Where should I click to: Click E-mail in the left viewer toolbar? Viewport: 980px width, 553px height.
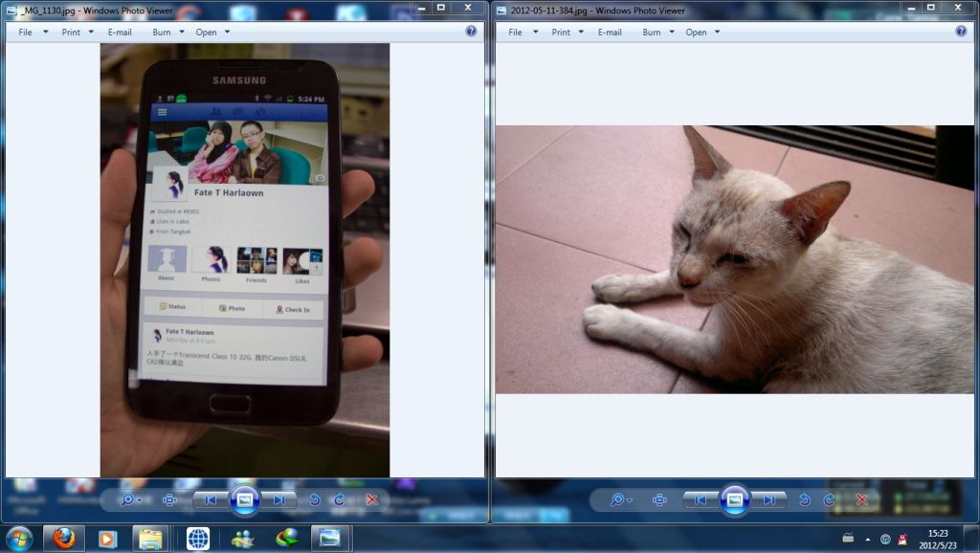[x=120, y=32]
